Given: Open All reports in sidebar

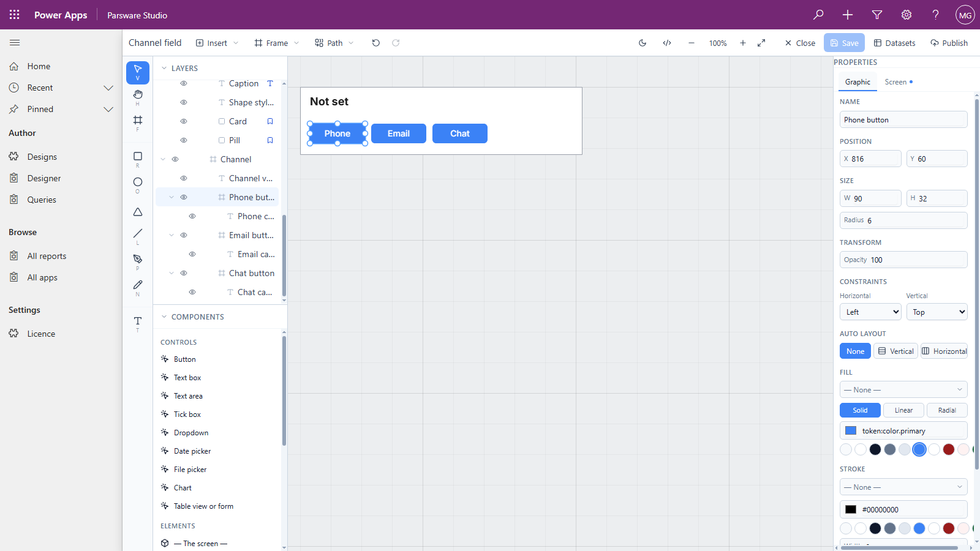Looking at the screenshot, I should pos(47,256).
